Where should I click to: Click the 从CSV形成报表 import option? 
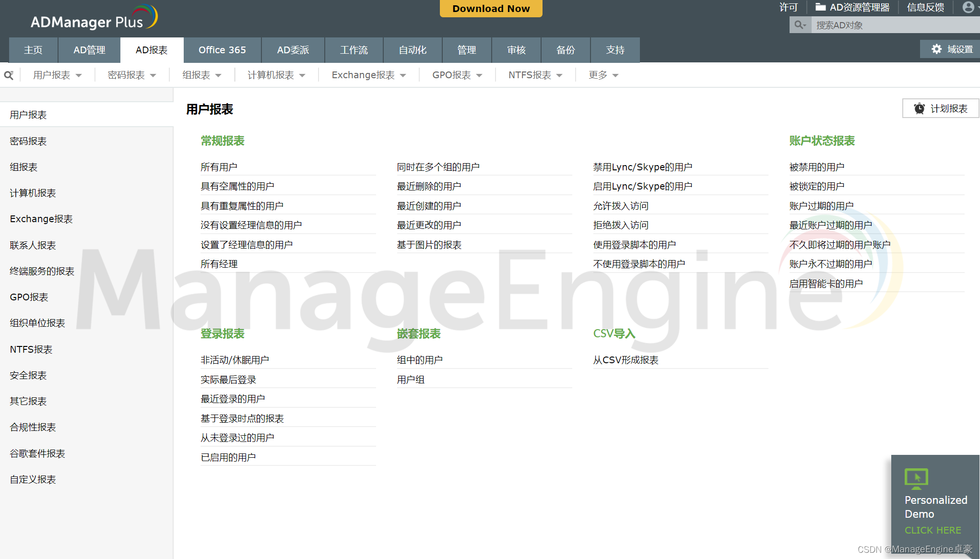pyautogui.click(x=626, y=360)
